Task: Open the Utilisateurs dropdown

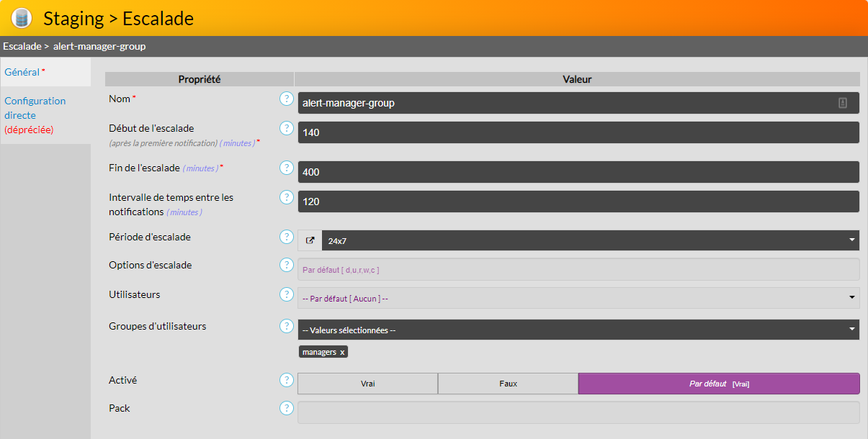Action: click(x=578, y=298)
